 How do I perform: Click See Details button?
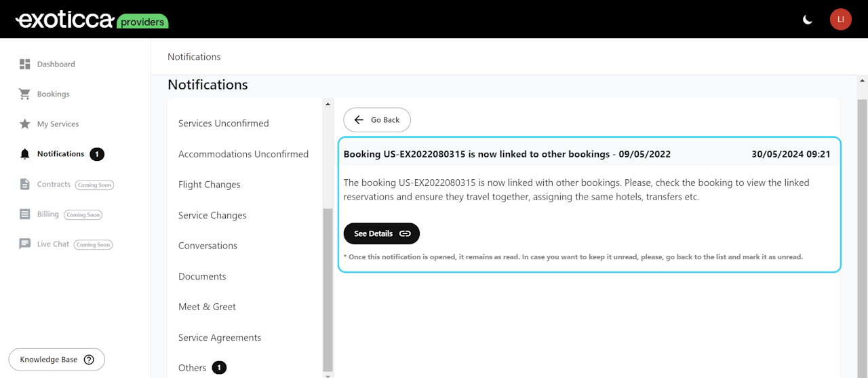382,233
